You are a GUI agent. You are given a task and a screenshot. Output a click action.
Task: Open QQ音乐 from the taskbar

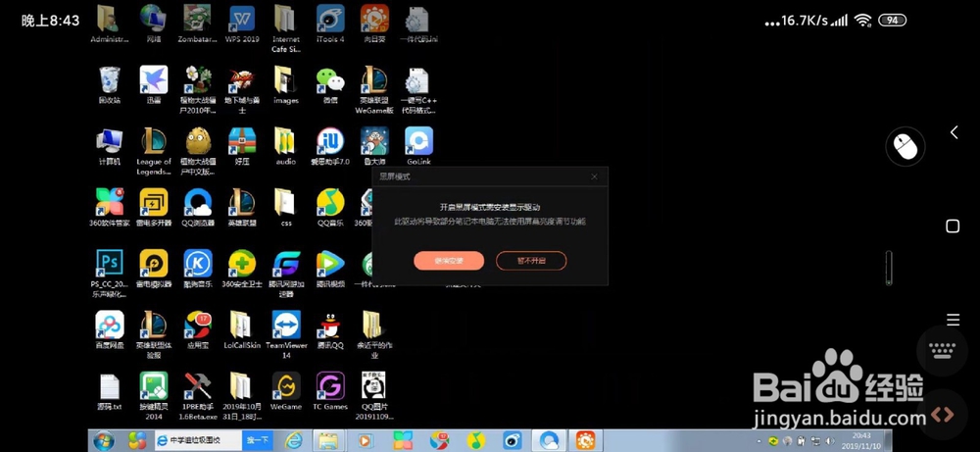tap(476, 441)
